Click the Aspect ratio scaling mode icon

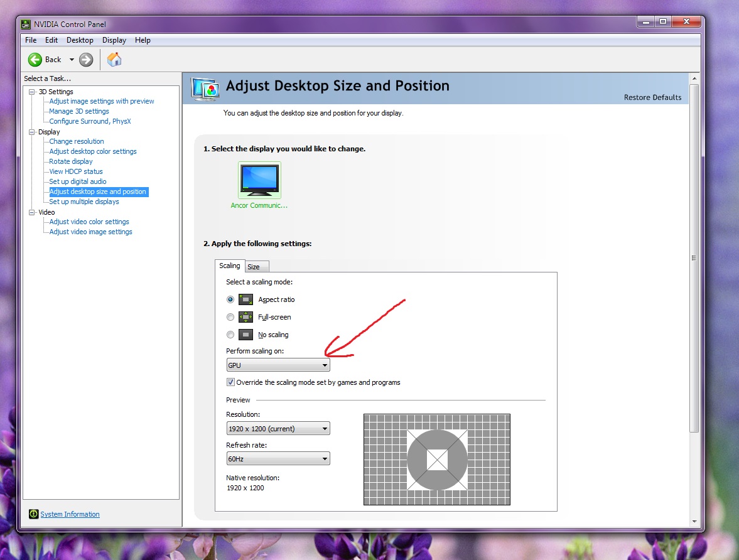coord(246,299)
